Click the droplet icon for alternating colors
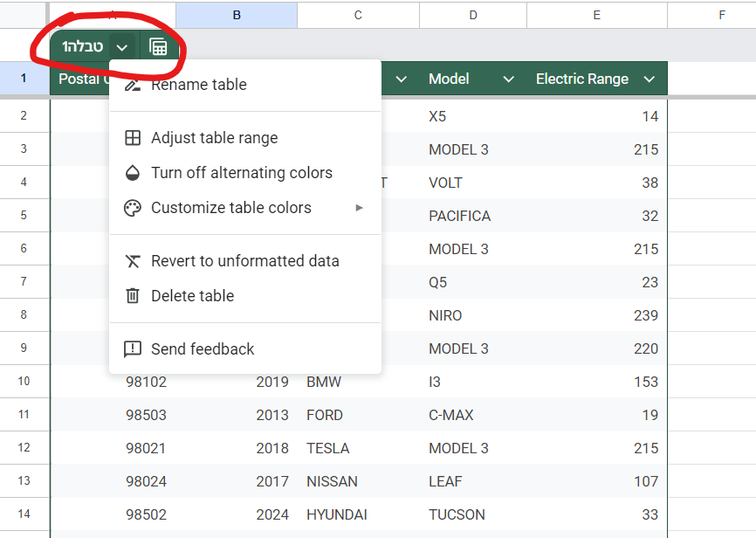The width and height of the screenshot is (756, 538). (133, 173)
